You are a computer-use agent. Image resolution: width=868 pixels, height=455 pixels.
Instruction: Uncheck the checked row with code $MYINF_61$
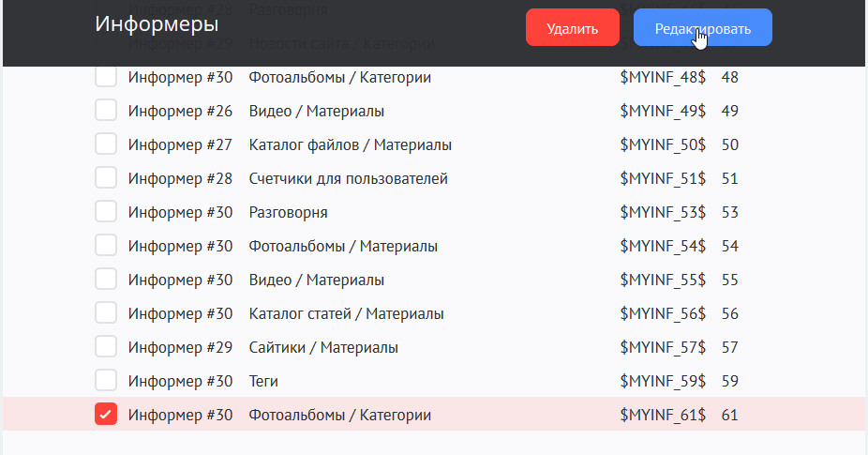106,415
